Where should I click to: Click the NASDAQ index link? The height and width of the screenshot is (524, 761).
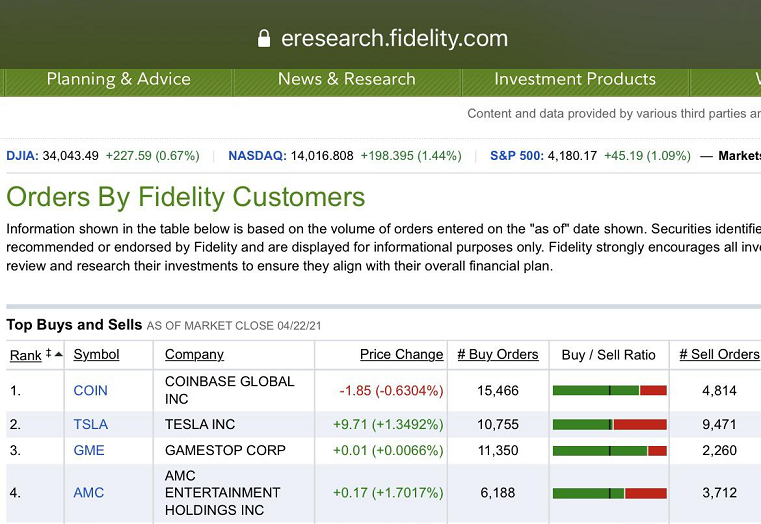click(x=257, y=156)
